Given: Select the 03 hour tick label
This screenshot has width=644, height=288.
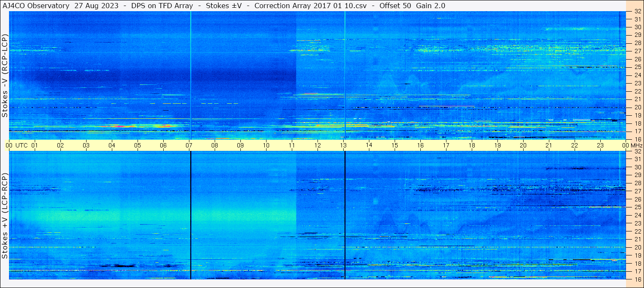Looking at the screenshot, I should (x=86, y=145).
